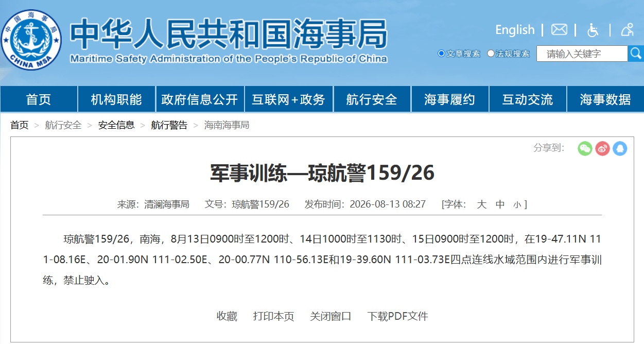Open the mail envelope icon
This screenshot has height=344, width=644.
click(559, 29)
